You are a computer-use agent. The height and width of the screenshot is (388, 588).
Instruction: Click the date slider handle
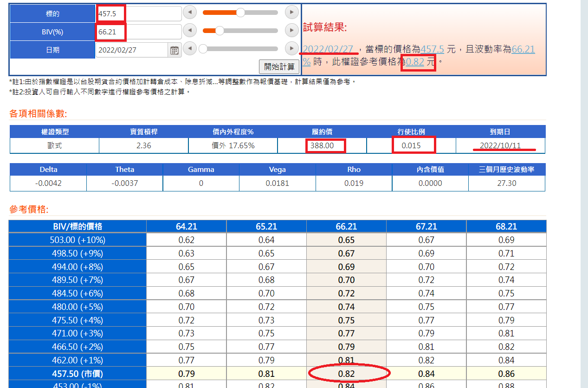click(x=203, y=48)
